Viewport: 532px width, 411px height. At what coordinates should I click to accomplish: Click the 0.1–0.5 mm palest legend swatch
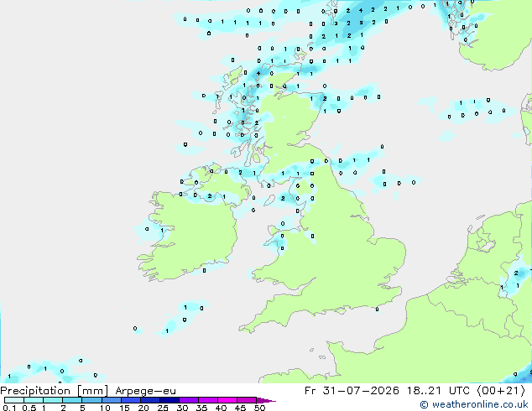pyautogui.click(x=14, y=400)
